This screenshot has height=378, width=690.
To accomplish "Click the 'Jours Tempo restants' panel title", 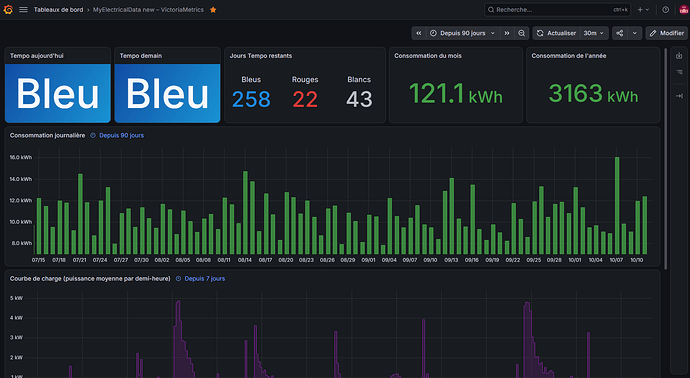I will 261,56.
